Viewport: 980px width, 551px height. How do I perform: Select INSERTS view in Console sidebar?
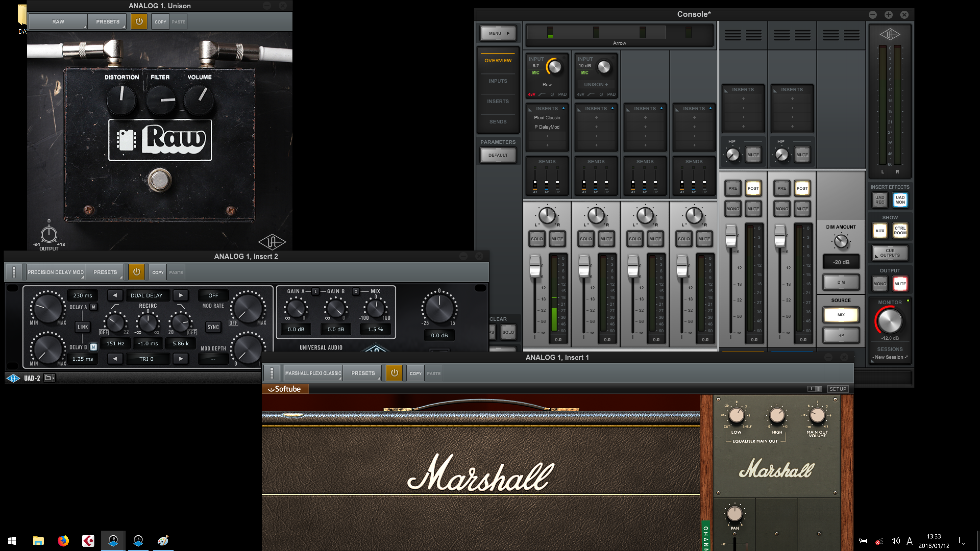click(x=498, y=101)
